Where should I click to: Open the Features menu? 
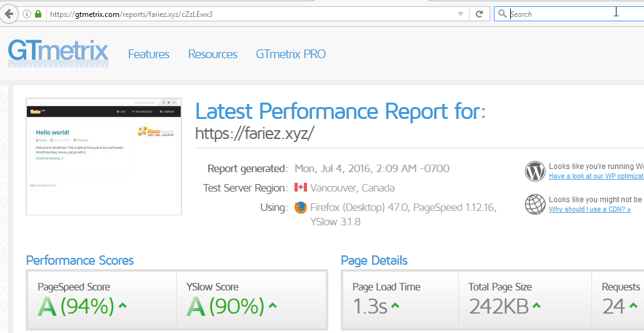[149, 54]
